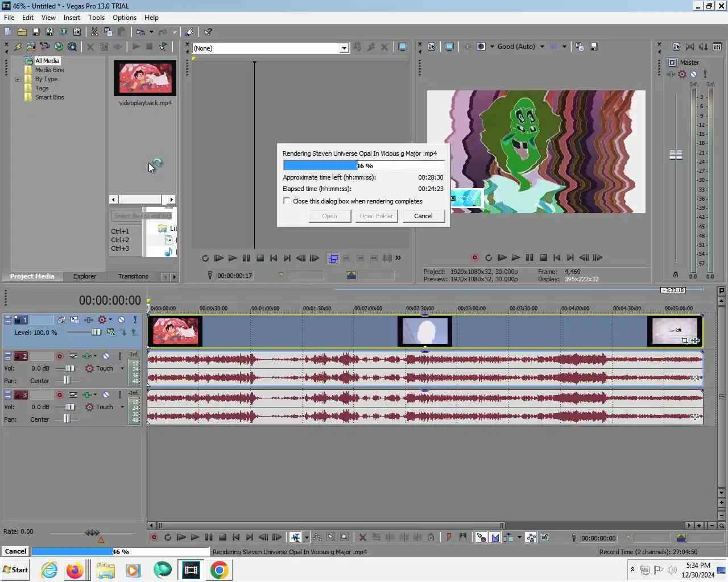The width and height of the screenshot is (728, 582).
Task: Switch to the Explorer tab
Action: [x=85, y=276]
